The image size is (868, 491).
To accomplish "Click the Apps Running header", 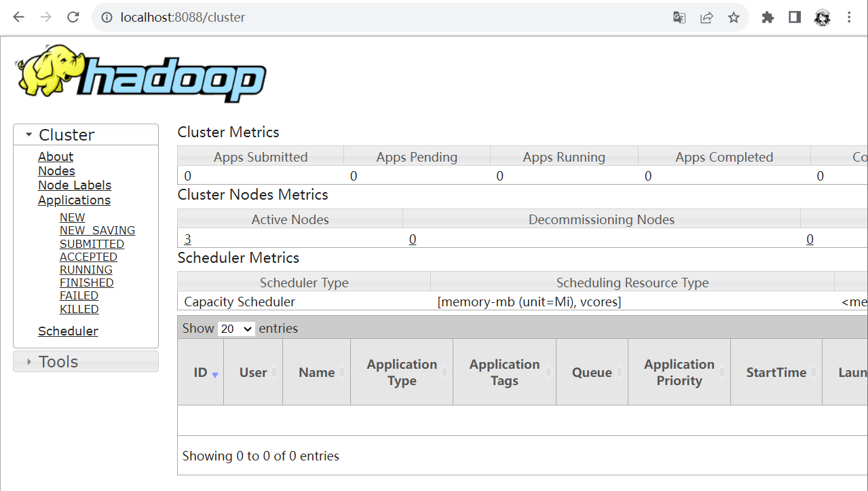I will coord(564,157).
